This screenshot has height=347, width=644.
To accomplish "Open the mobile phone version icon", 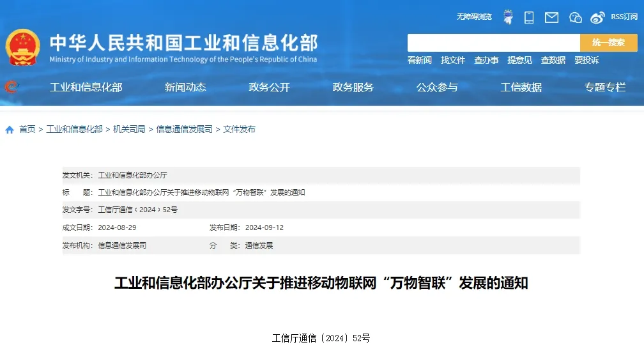I will click(529, 17).
